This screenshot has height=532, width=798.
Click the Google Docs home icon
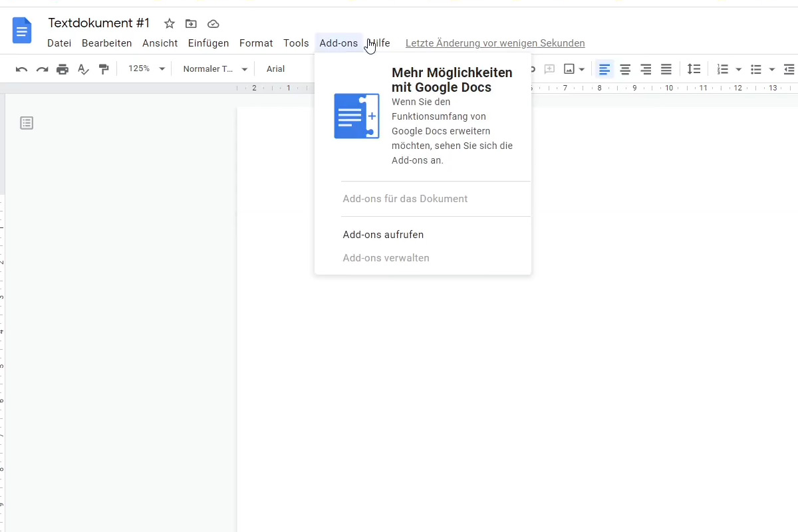click(22, 31)
